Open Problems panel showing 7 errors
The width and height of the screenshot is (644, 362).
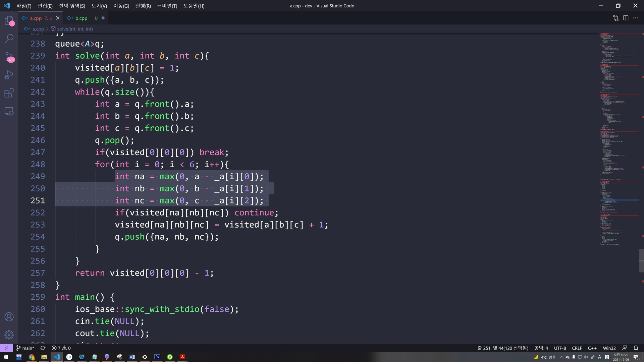[61, 348]
